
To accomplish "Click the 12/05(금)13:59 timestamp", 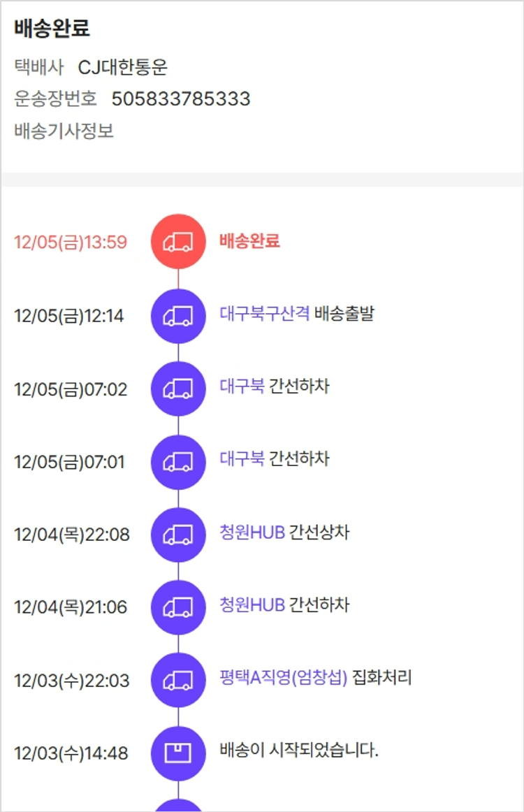I will point(71,242).
